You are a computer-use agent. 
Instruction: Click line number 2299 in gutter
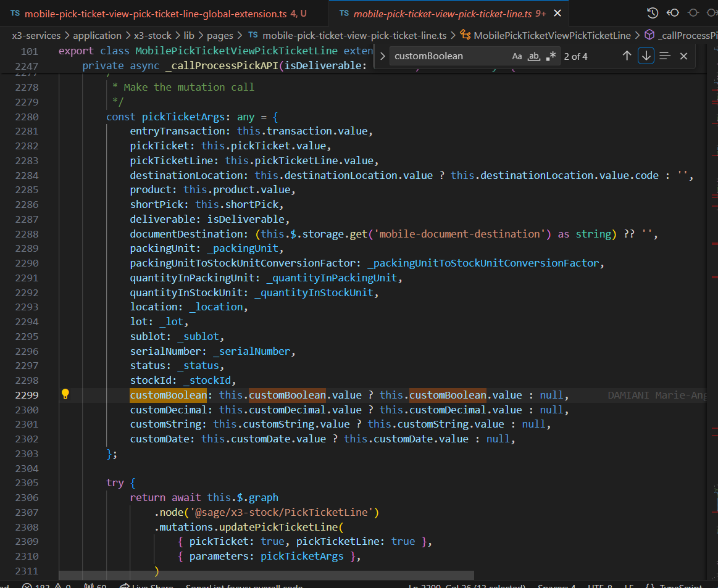coord(27,395)
